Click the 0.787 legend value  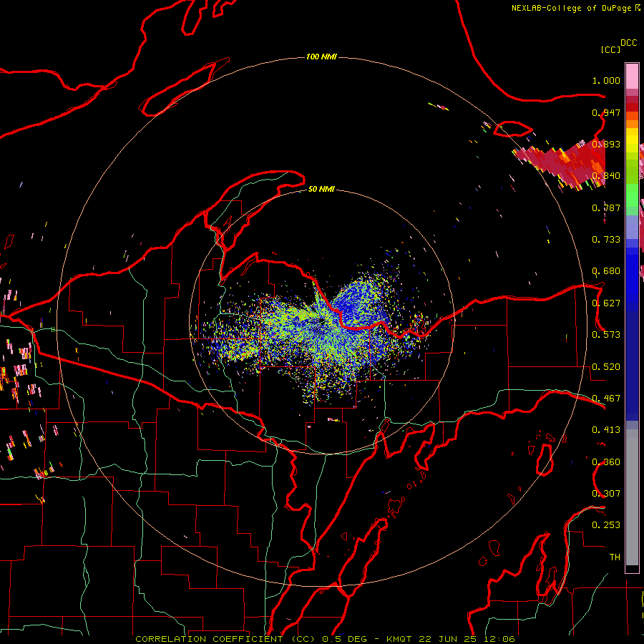pos(606,208)
